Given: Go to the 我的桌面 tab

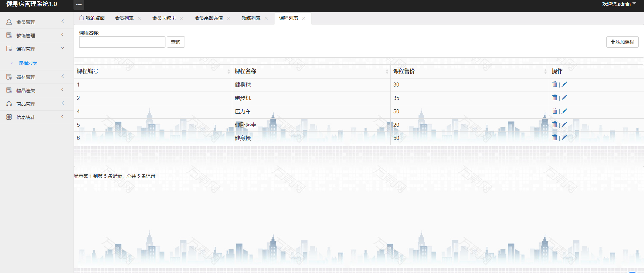Looking at the screenshot, I should (92, 18).
